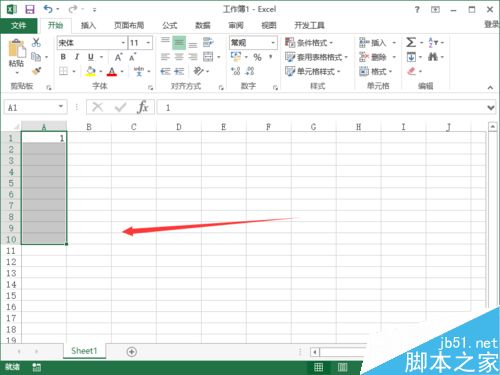Open the fill color dropdown arrow
The image size is (500, 375).
101,71
